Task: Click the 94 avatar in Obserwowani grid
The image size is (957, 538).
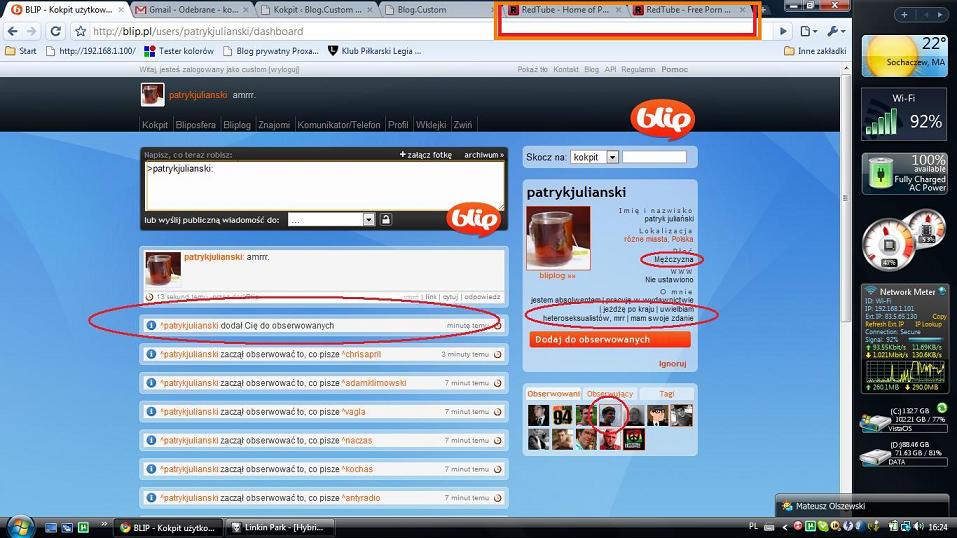Action: coord(562,416)
